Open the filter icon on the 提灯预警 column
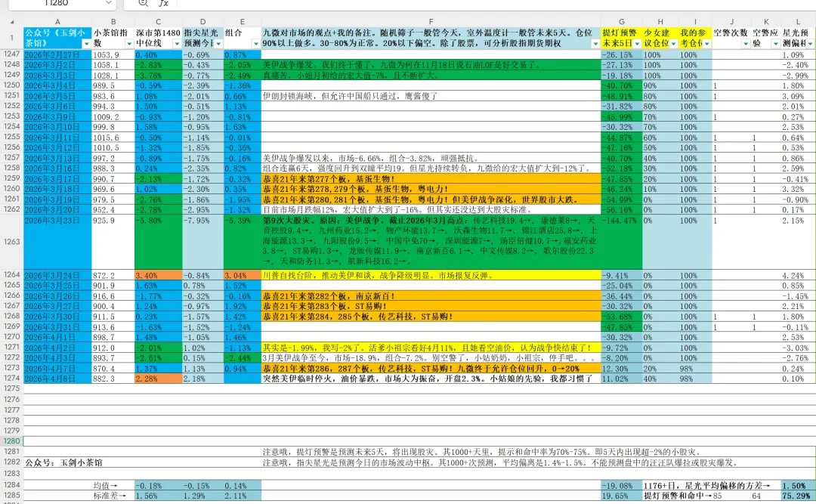This screenshot has height=504, width=816. pos(638,44)
